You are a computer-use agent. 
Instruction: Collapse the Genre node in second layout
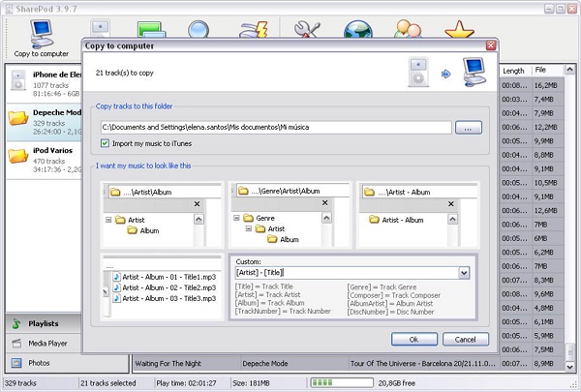click(236, 218)
